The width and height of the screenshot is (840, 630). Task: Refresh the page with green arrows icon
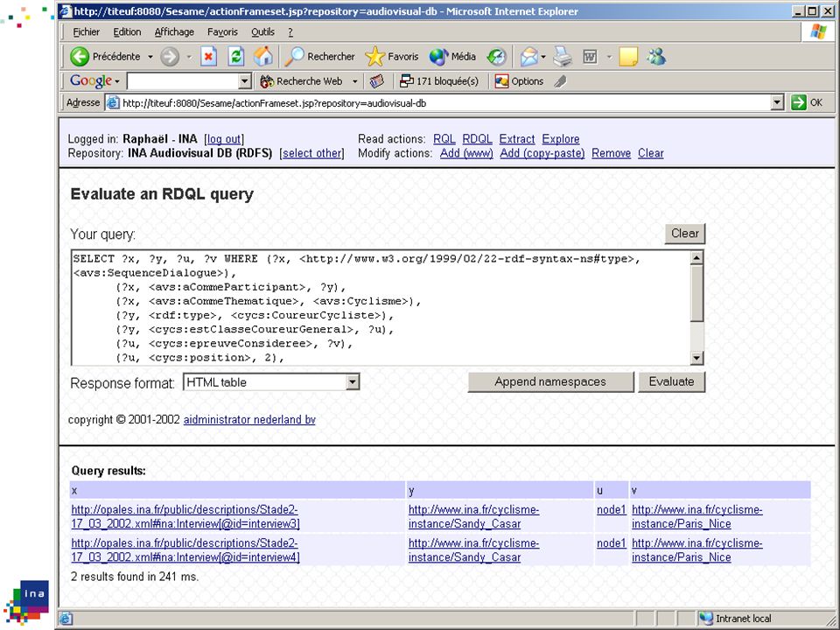[235, 56]
